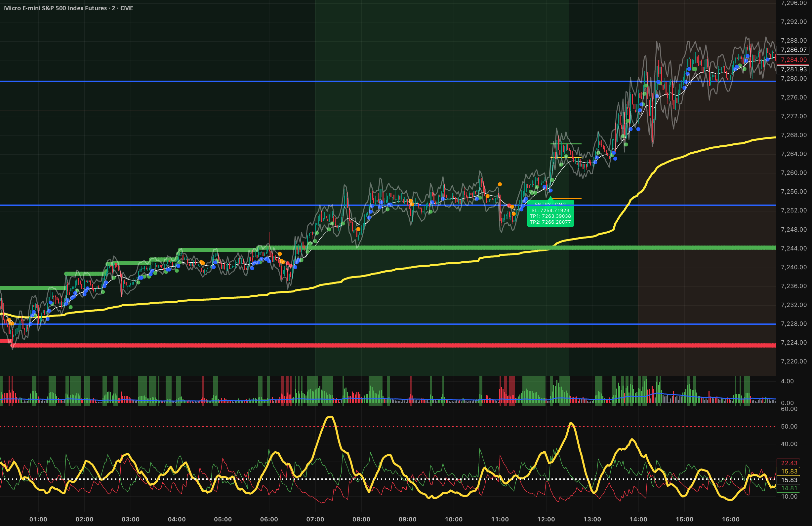This screenshot has width=812, height=526.
Task: Click the SL: 7254.71923 text line
Action: (550, 210)
